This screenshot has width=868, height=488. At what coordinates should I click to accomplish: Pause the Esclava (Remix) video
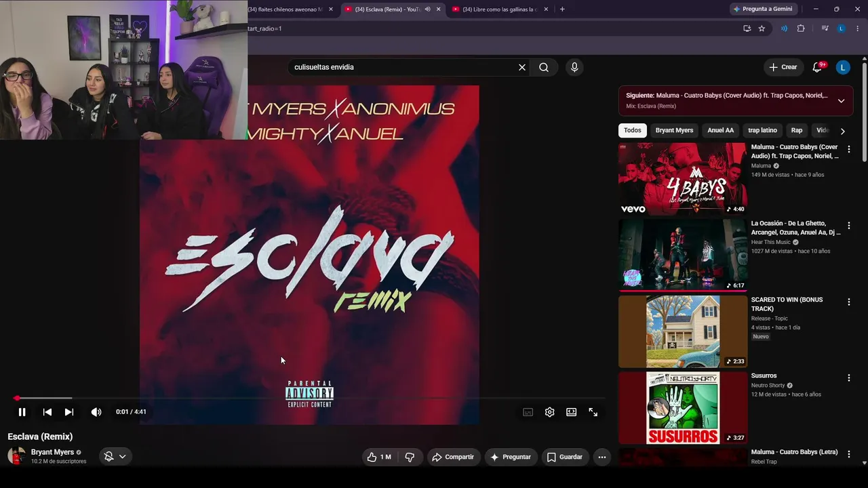pyautogui.click(x=22, y=412)
